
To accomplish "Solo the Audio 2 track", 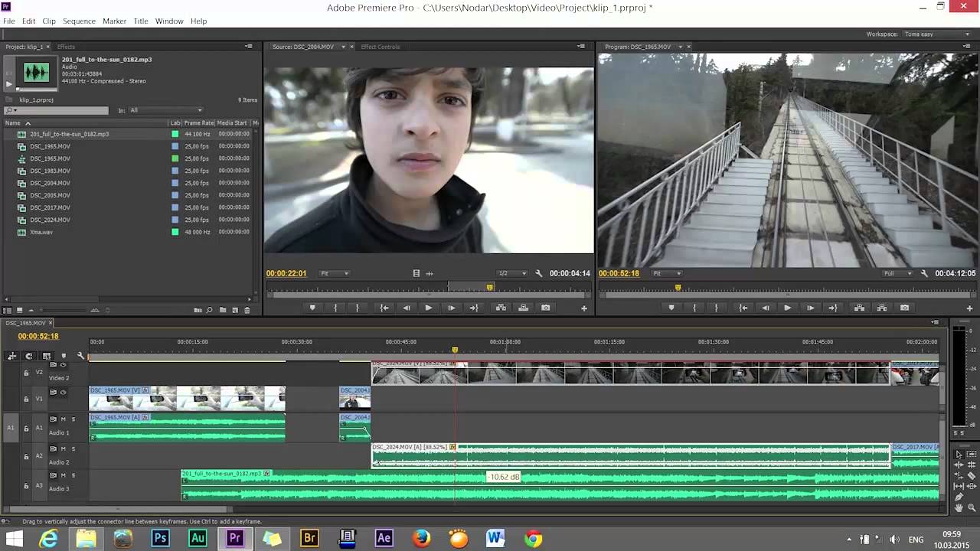I will point(73,448).
